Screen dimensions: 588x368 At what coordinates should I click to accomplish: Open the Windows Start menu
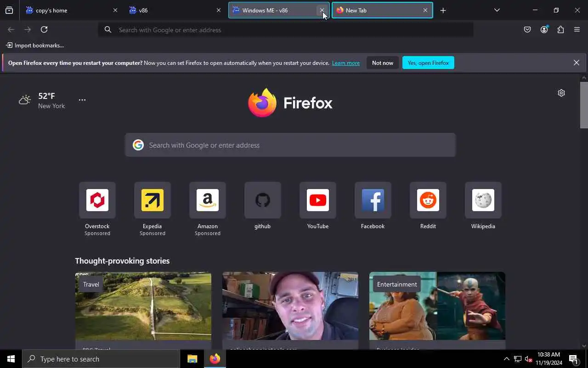(x=11, y=359)
